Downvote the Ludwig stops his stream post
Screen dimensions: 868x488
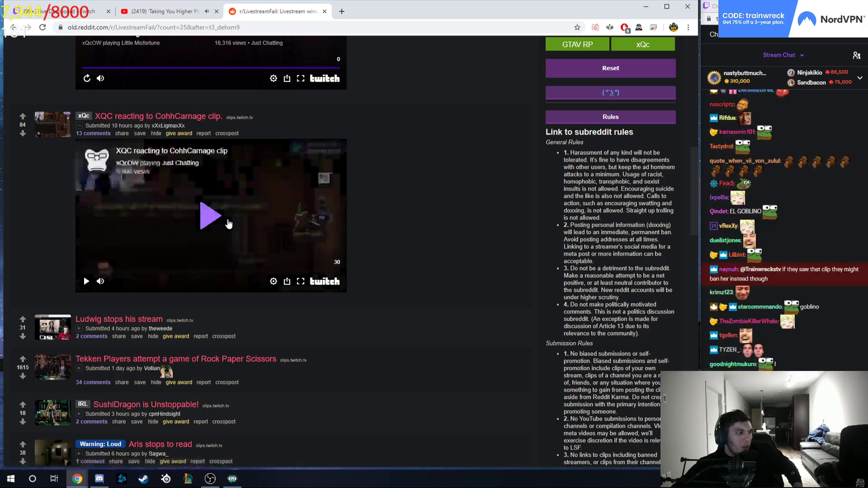coord(23,336)
